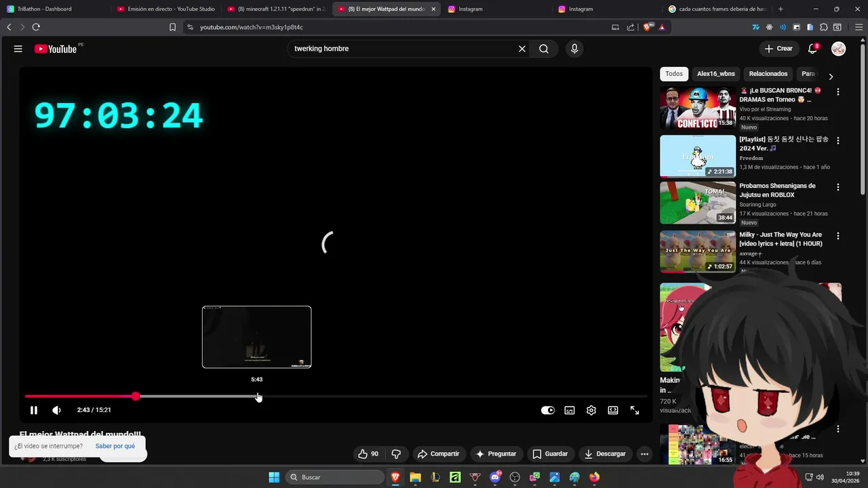Save the video with Guardar
Screen dimensions: 868x488
[550, 454]
